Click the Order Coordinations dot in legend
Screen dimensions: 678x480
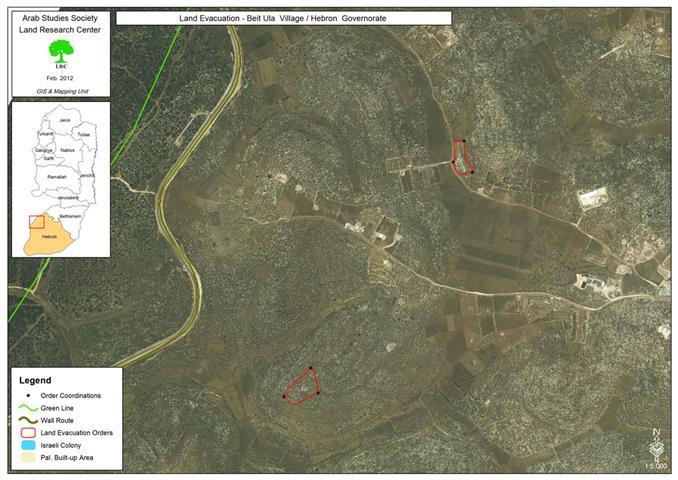tap(28, 395)
